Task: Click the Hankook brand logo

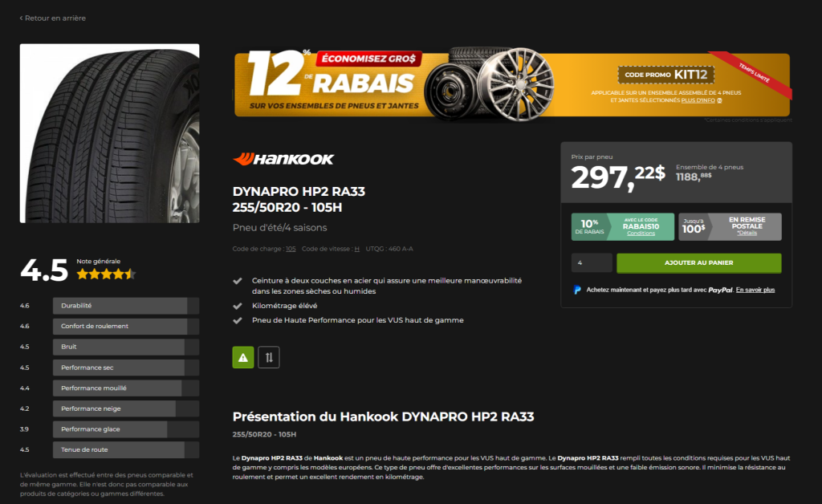Action: pyautogui.click(x=283, y=159)
